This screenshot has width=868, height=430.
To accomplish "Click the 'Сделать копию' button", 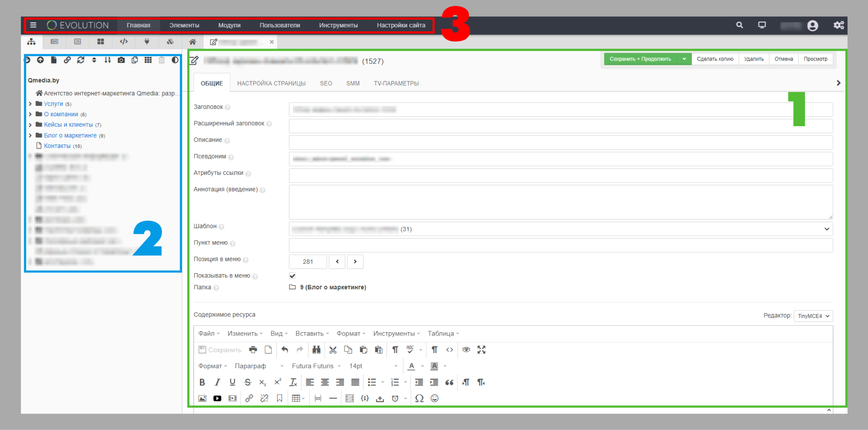I will tap(715, 59).
